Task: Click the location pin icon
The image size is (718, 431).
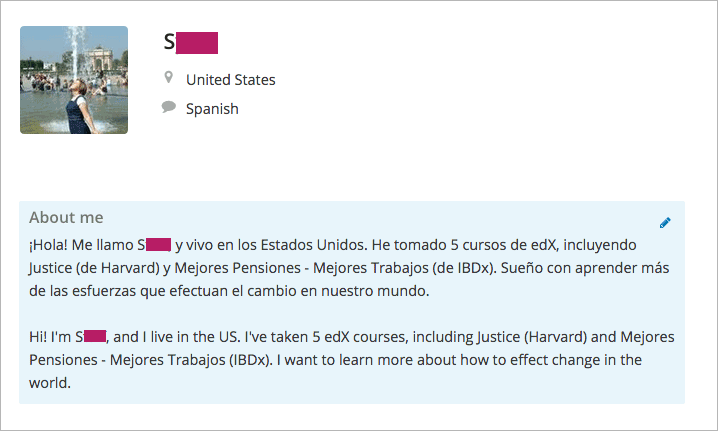Action: (169, 78)
